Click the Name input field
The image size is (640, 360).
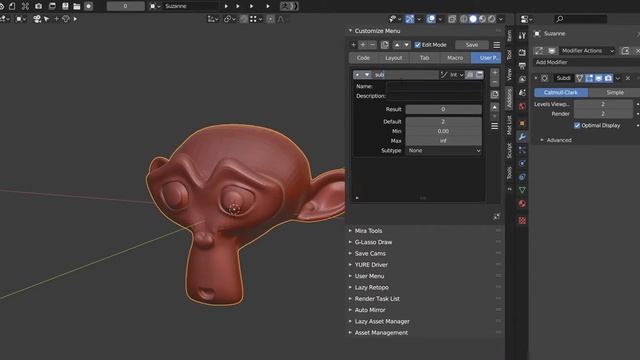pos(434,87)
